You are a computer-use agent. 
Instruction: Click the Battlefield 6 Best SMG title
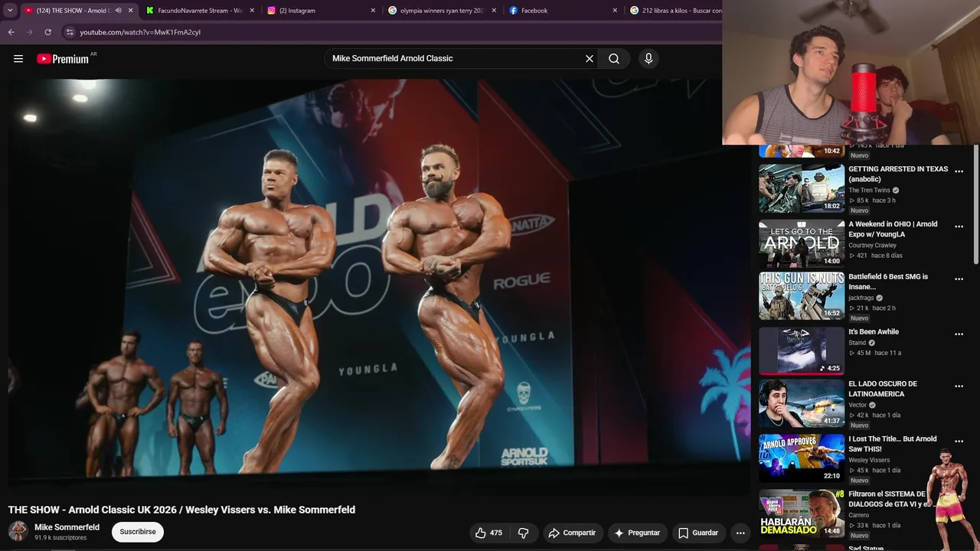pyautogui.click(x=888, y=282)
